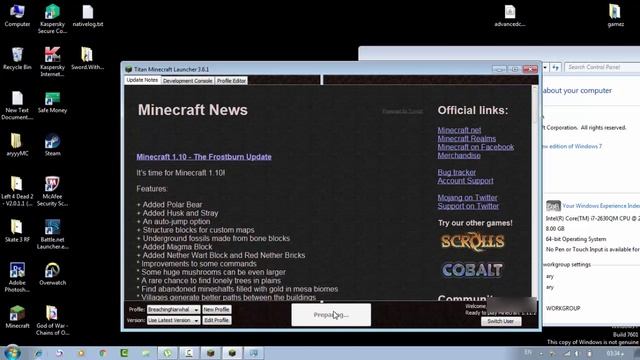Launch Kaspersky Internet Security shortcut

click(x=52, y=61)
